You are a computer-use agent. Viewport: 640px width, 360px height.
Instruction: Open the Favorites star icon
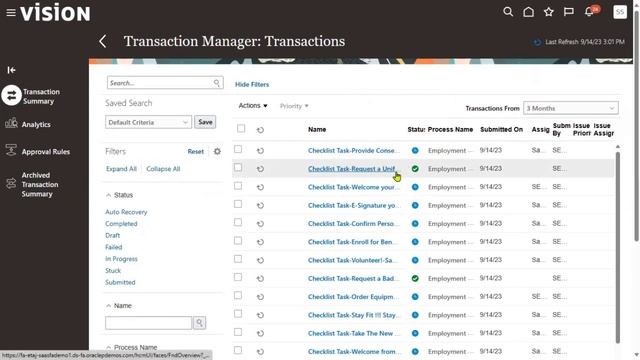point(549,12)
